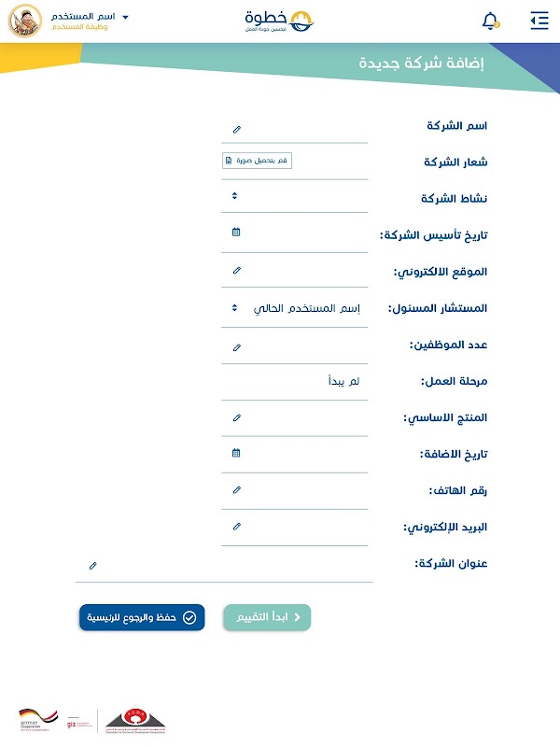This screenshot has height=747, width=560.
Task: Click the قم بتحميل صورة upload button
Action: [x=257, y=161]
